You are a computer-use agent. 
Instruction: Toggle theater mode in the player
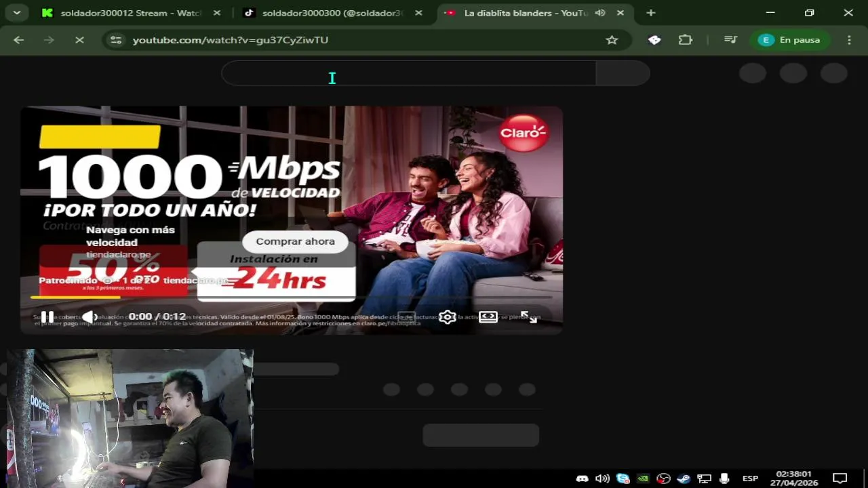pos(488,317)
